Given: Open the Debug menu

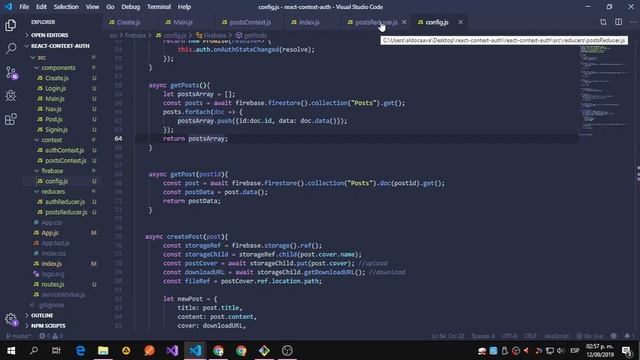Looking at the screenshot, I should (x=131, y=7).
